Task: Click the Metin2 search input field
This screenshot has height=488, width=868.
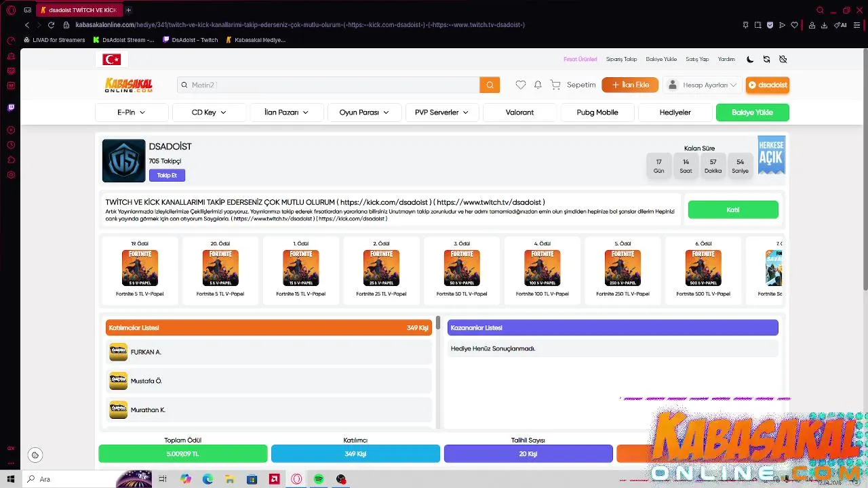Action: coord(328,85)
